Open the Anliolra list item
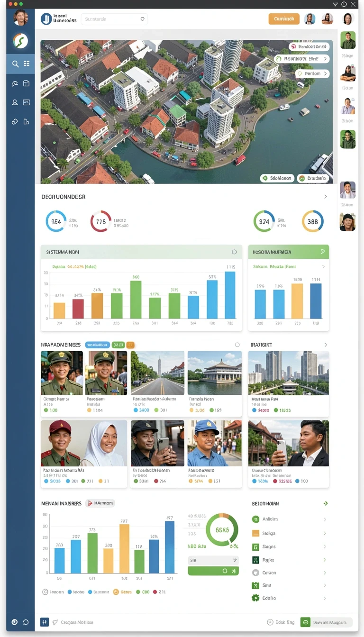 pos(289,519)
